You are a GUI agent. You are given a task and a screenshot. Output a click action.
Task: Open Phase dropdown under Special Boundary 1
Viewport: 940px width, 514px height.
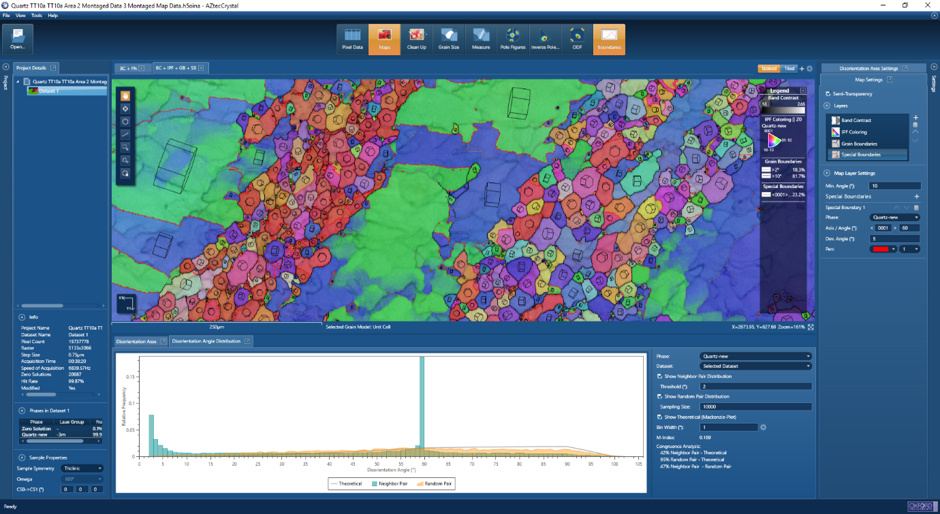(x=894, y=217)
